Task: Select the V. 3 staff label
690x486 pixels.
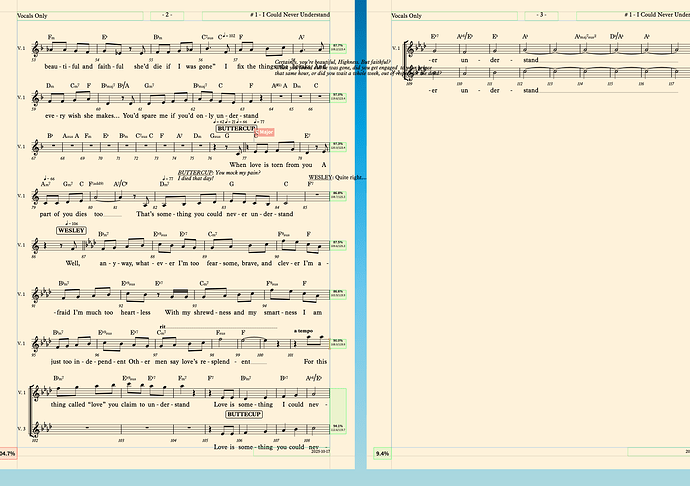Action: (22, 428)
